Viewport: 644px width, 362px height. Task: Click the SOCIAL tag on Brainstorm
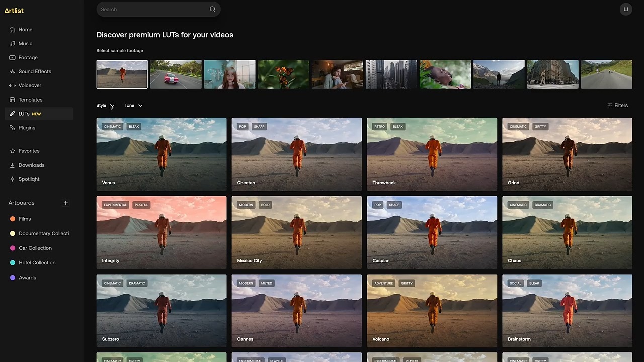pyautogui.click(x=515, y=283)
